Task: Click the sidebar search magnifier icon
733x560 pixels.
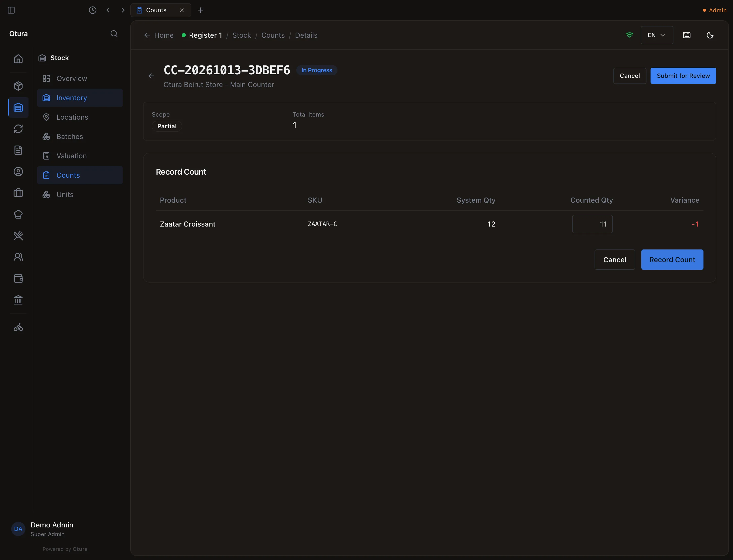Action: (114, 34)
